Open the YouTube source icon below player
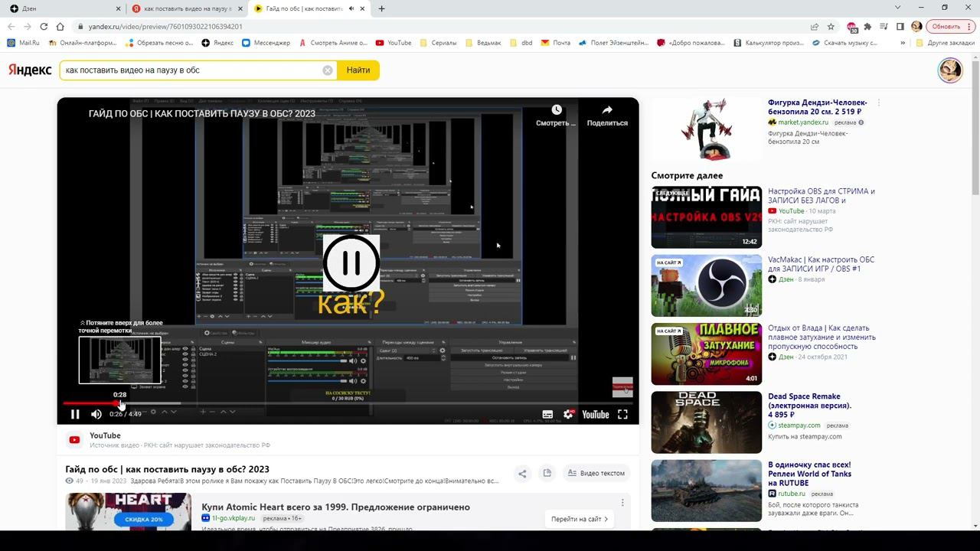This screenshot has width=980, height=551. (74, 439)
